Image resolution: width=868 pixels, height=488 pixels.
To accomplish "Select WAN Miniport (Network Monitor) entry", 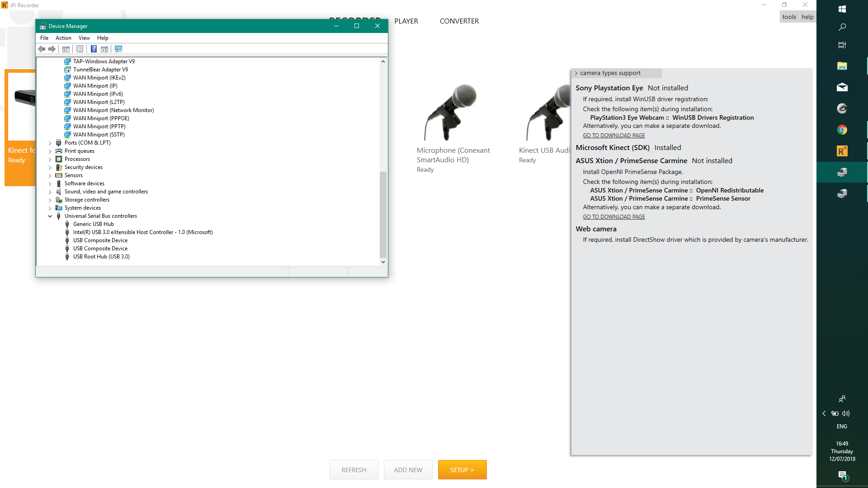I will pos(113,110).
